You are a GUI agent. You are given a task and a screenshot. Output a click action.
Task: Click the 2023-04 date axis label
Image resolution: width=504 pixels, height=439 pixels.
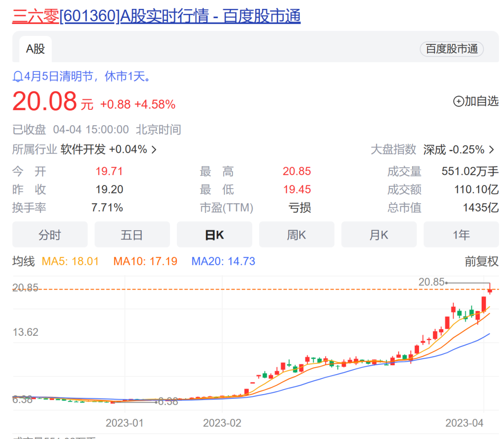click(x=464, y=423)
